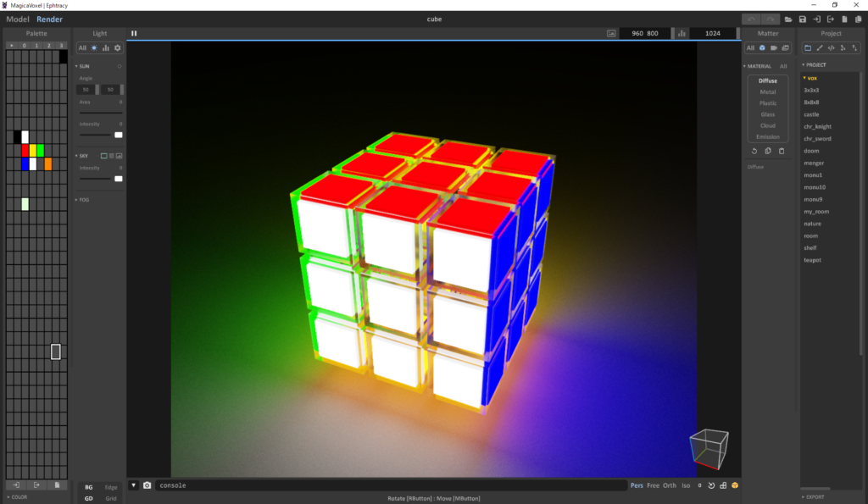Image resolution: width=868 pixels, height=504 pixels.
Task: Select the camera icon in Matter panel
Action: pos(774,48)
